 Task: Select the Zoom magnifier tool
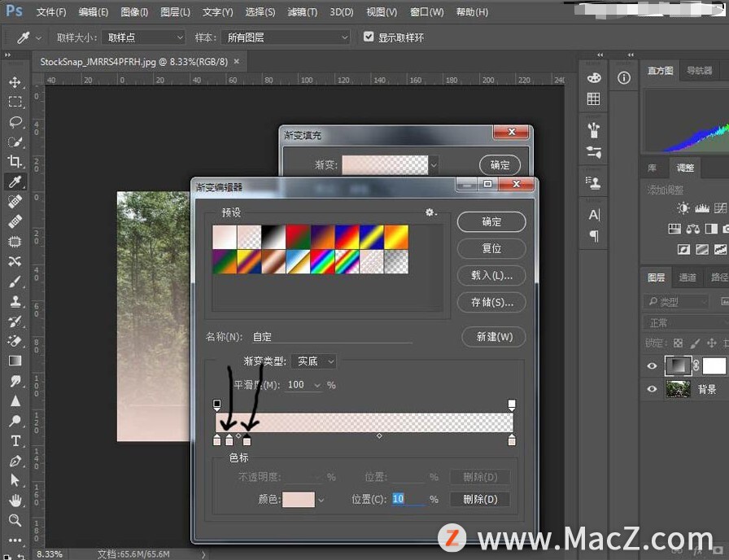(x=15, y=520)
